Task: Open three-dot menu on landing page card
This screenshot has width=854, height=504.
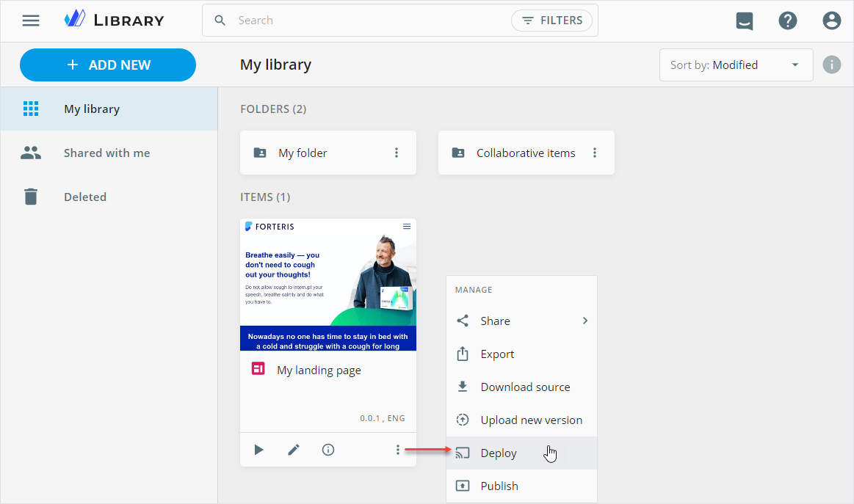Action: pos(397,450)
